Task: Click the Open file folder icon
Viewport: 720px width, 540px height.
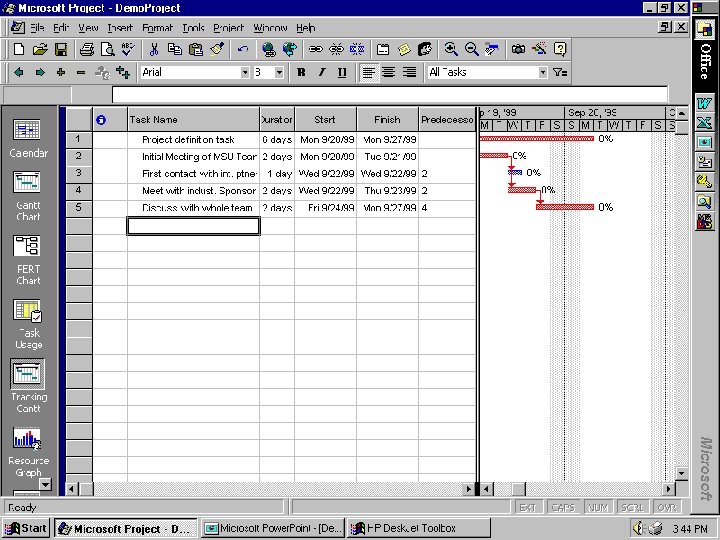Action: [40, 49]
